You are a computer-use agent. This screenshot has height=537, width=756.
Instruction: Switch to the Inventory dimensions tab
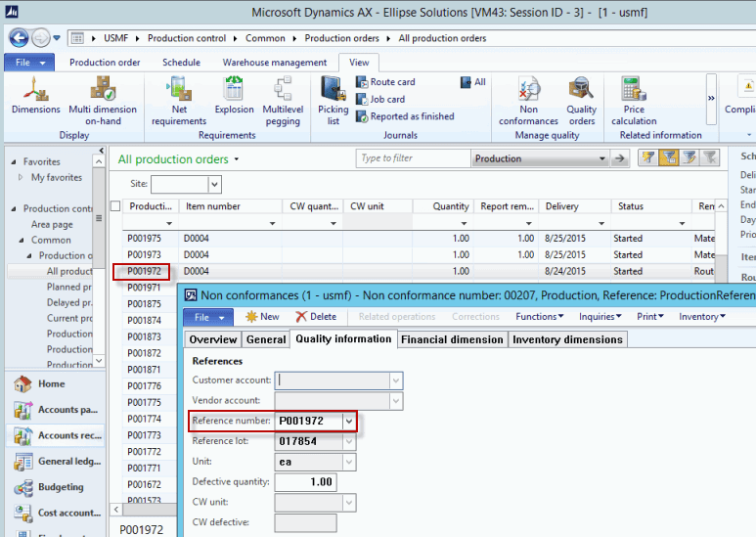[x=568, y=339]
